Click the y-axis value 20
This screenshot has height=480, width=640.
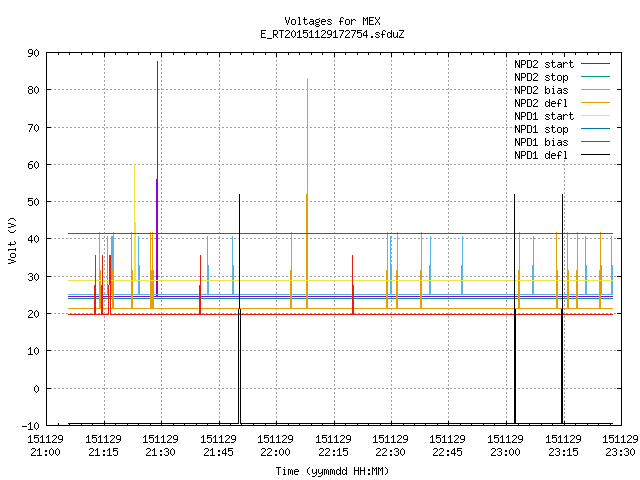pos(33,314)
